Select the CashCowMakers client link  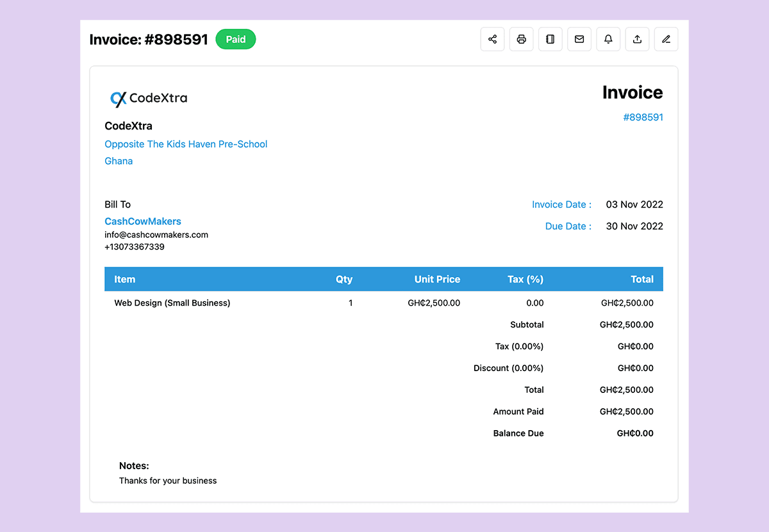tap(142, 221)
